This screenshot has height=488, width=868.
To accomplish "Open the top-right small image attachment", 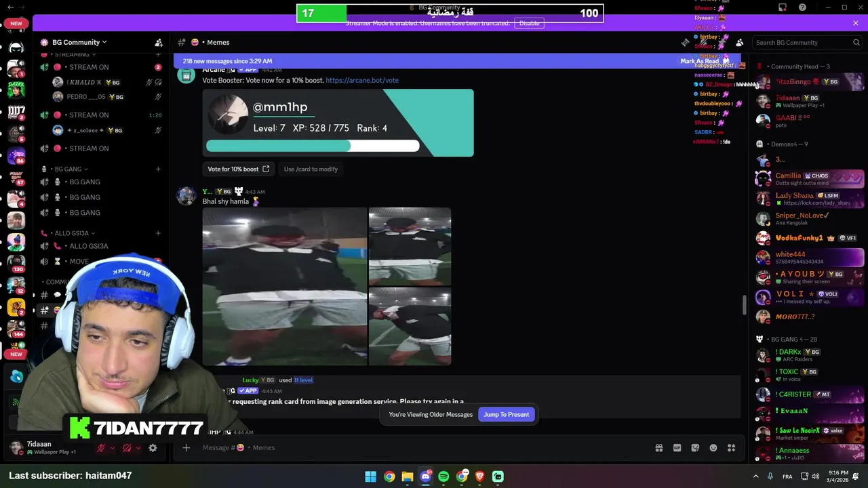I will click(410, 246).
